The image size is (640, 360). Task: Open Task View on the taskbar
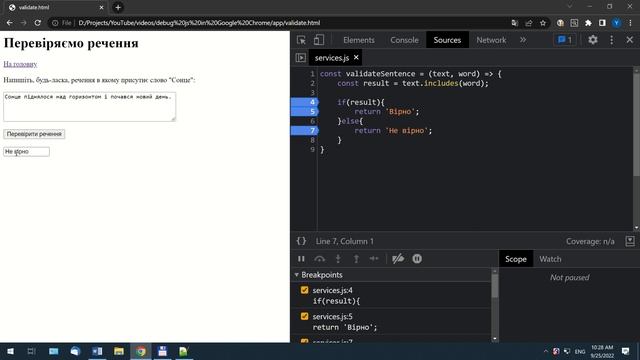[31, 351]
